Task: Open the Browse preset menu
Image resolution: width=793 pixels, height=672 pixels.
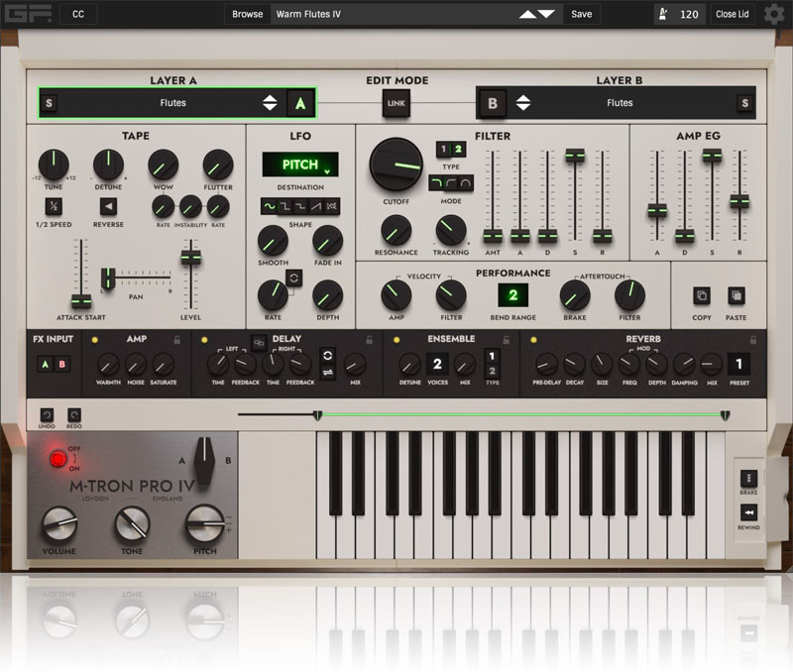Action: pyautogui.click(x=247, y=14)
